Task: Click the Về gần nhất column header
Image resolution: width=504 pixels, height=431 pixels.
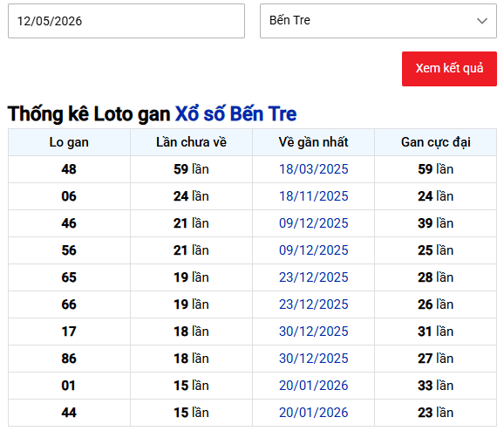Action: point(313,142)
